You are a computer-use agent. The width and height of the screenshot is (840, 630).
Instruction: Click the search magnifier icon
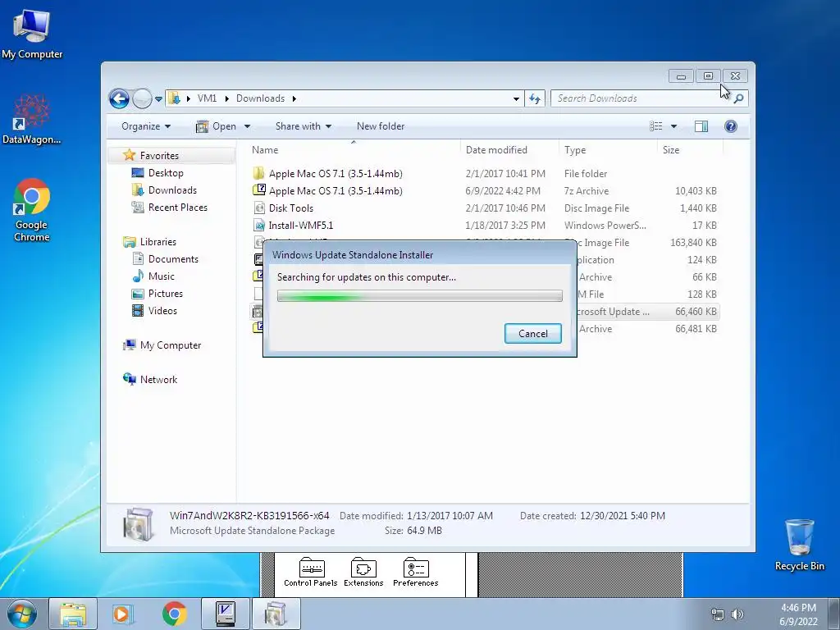[x=739, y=98]
